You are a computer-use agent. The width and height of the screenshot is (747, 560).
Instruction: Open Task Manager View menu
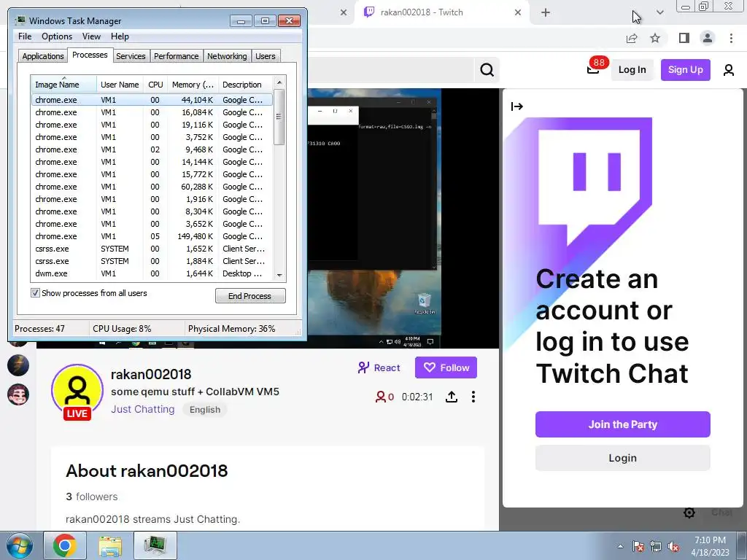coord(91,36)
